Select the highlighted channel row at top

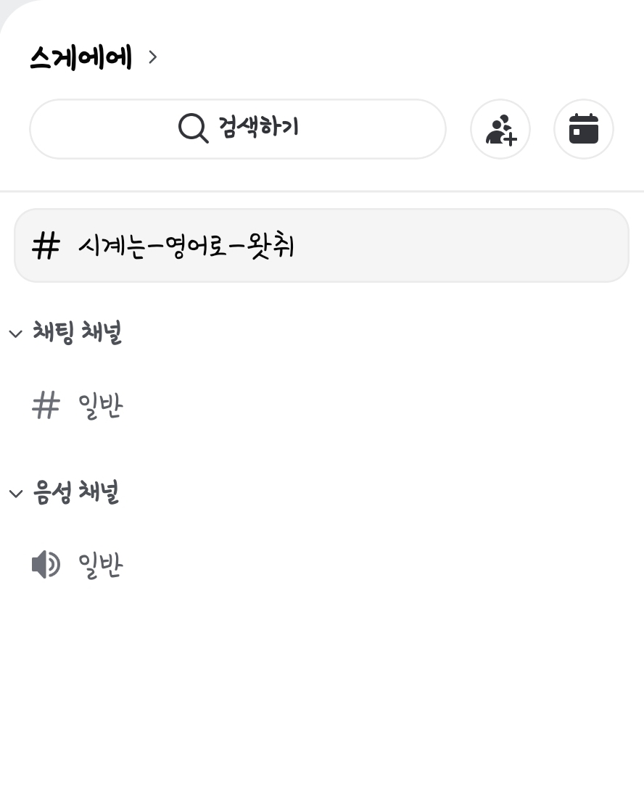[x=321, y=246]
